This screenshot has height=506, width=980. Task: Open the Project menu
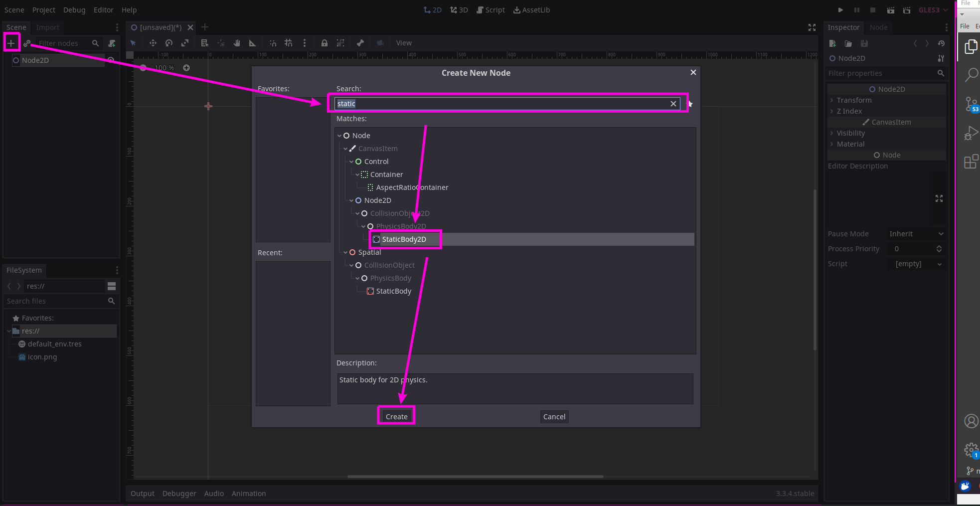tap(44, 10)
